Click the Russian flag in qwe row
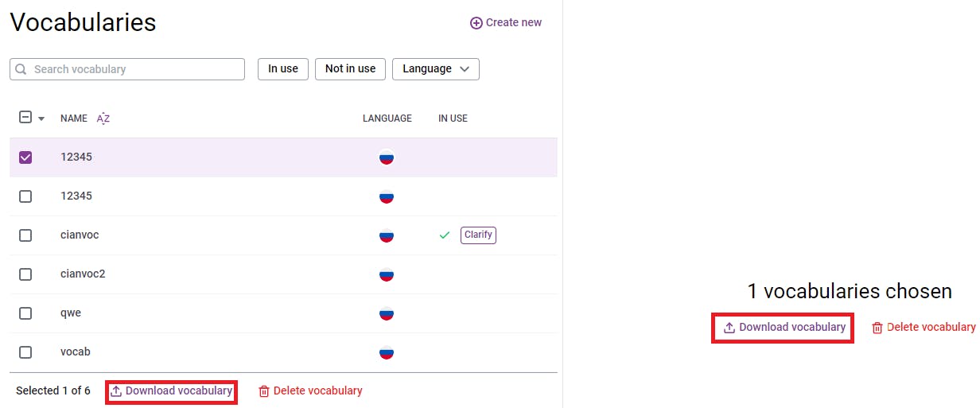 point(387,313)
